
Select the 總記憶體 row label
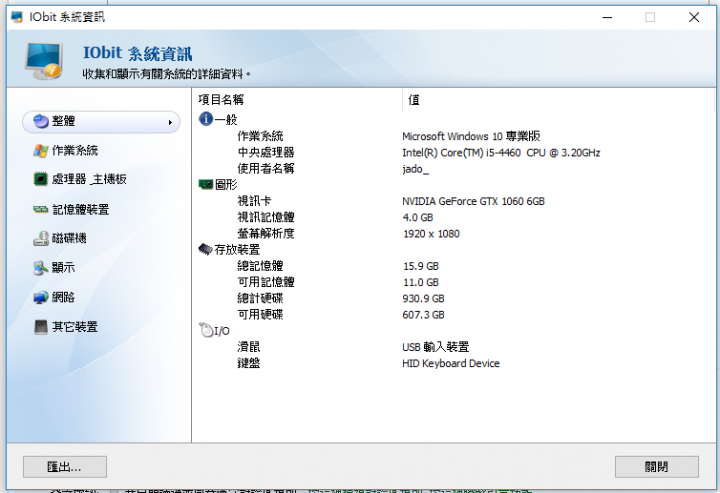(260, 266)
